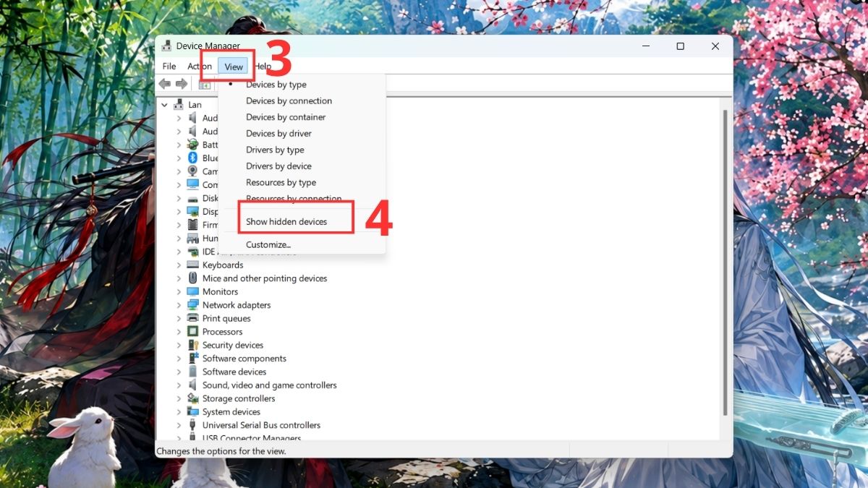Select the firmware chip category icon

(x=193, y=225)
